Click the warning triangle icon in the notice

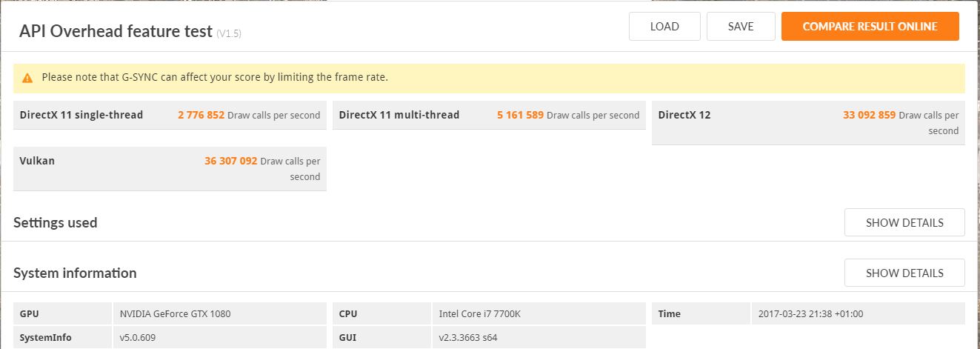(27, 78)
